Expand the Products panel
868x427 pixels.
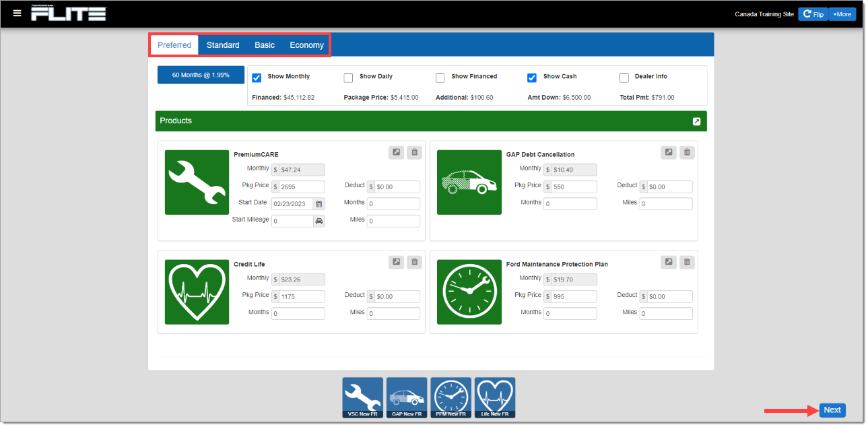point(696,121)
